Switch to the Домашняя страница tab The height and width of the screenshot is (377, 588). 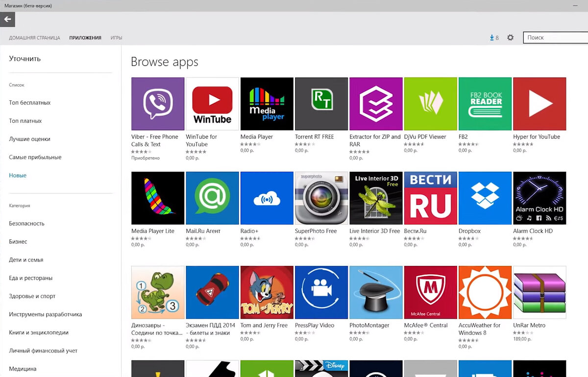point(34,38)
